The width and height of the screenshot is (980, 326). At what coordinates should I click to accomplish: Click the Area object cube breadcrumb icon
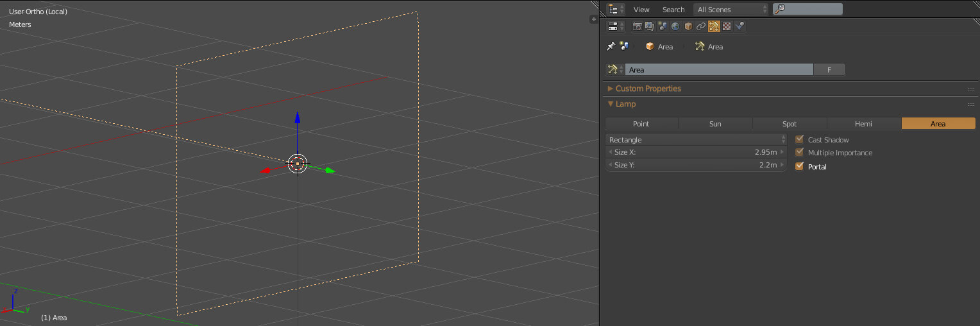tap(650, 46)
